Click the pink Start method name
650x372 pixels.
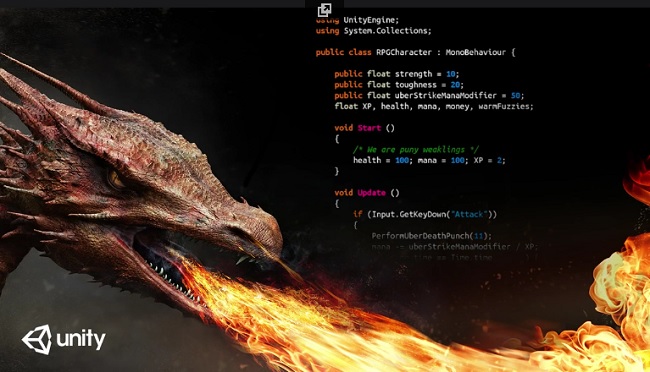click(x=369, y=128)
